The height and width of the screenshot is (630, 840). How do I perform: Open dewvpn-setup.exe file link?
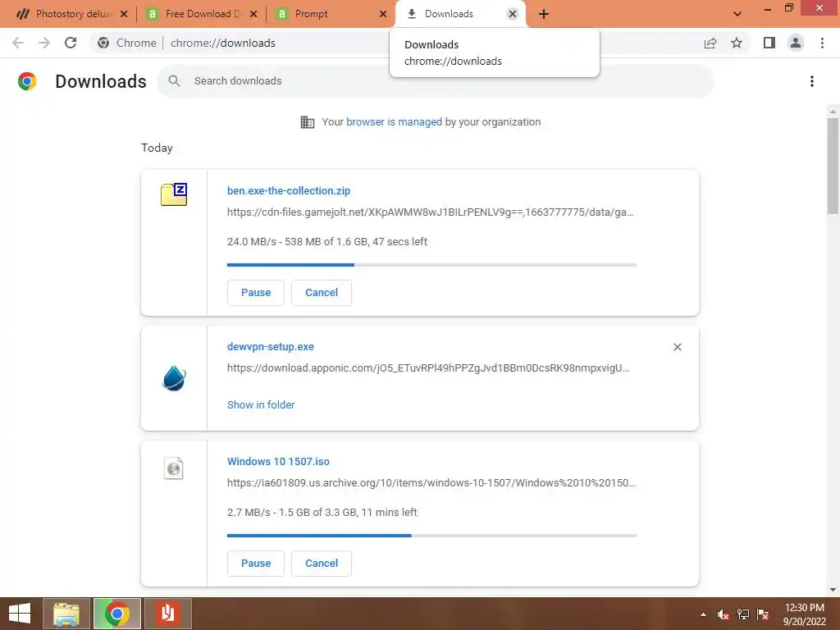tap(271, 347)
